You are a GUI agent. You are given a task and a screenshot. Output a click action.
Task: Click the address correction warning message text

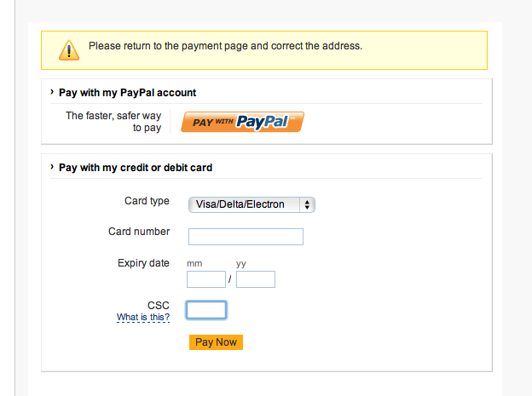pos(225,46)
